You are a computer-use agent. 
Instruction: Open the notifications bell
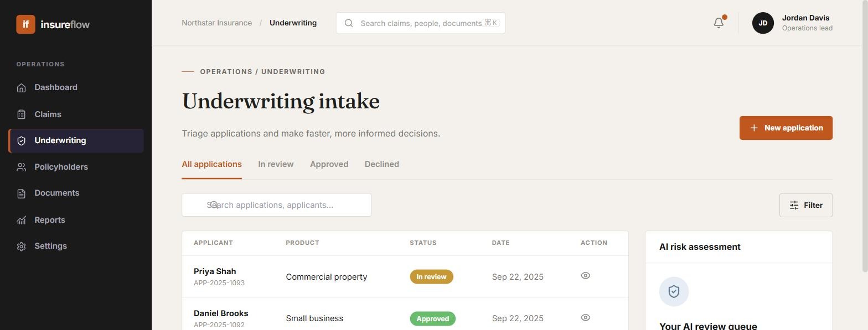[719, 23]
